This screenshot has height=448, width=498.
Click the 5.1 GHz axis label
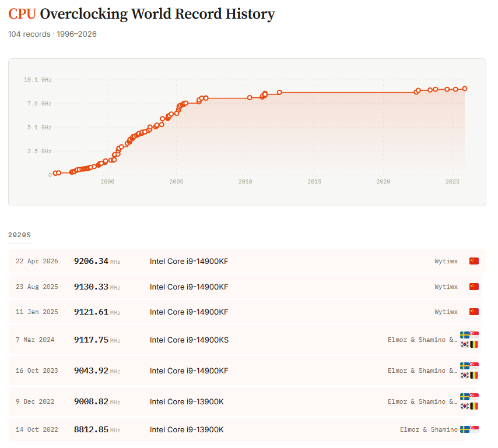click(x=40, y=127)
